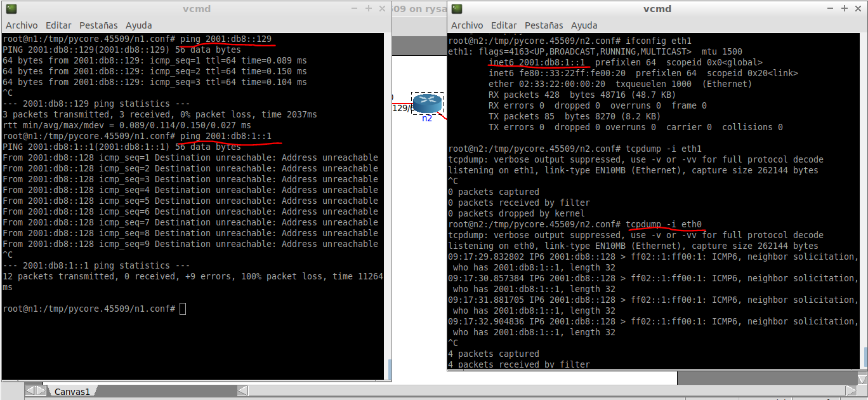Close the left vcmd window
The width and height of the screenshot is (868, 400).
click(x=382, y=9)
